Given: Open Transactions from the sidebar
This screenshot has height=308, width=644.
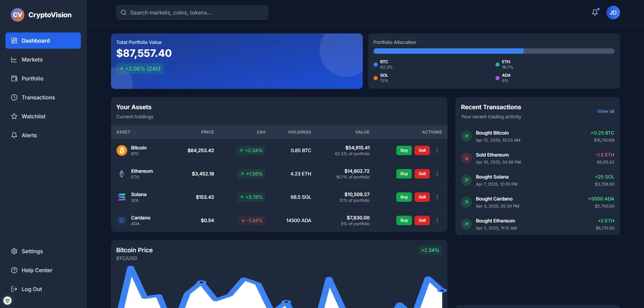Looking at the screenshot, I should point(38,97).
